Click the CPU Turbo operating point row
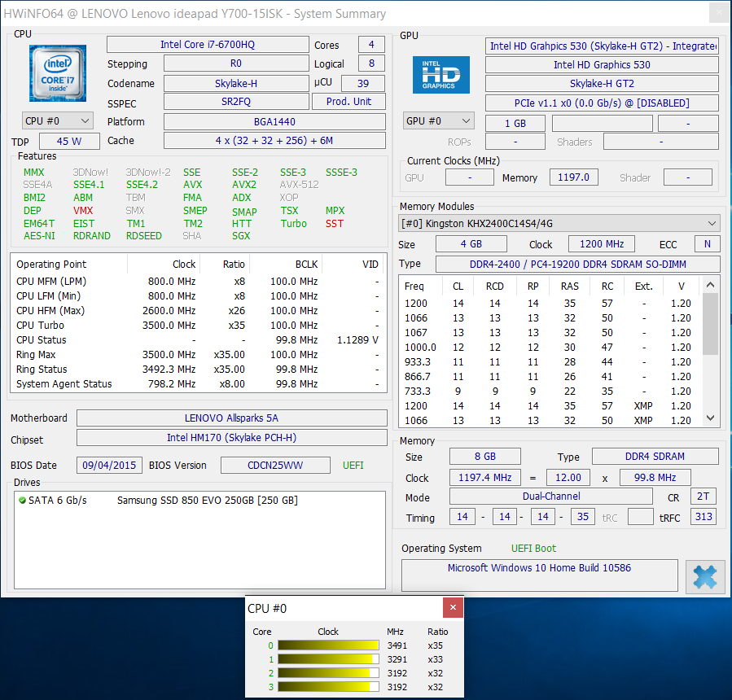Screen dimensions: 732x700 coord(199,326)
